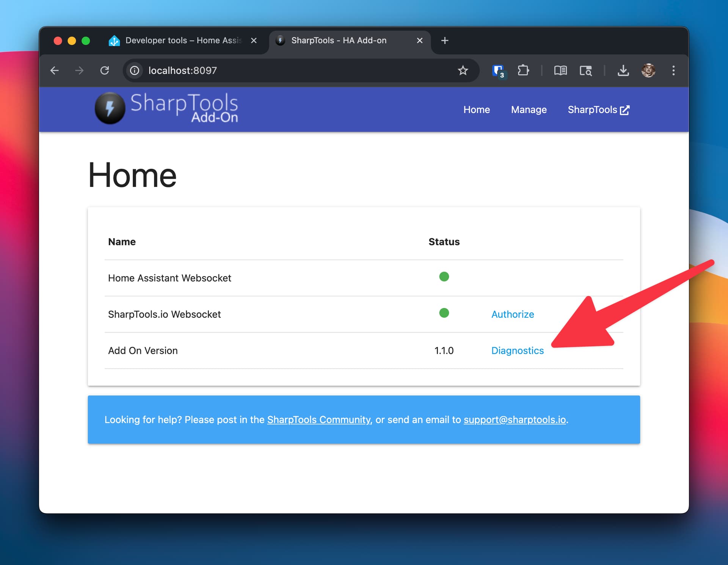
Task: Close the SharpTools HA Add-on tab
Action: click(420, 41)
